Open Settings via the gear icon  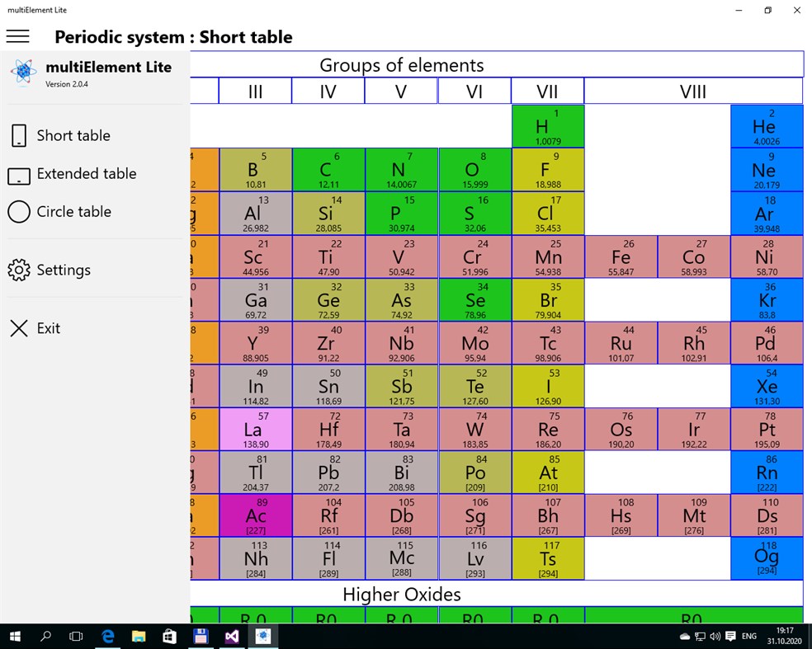pyautogui.click(x=18, y=270)
